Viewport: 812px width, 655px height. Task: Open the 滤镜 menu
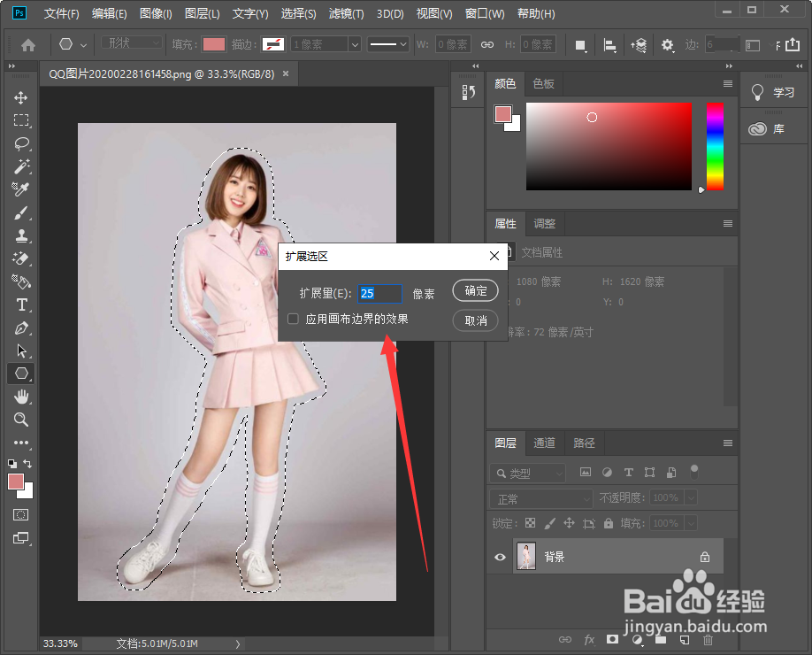346,13
